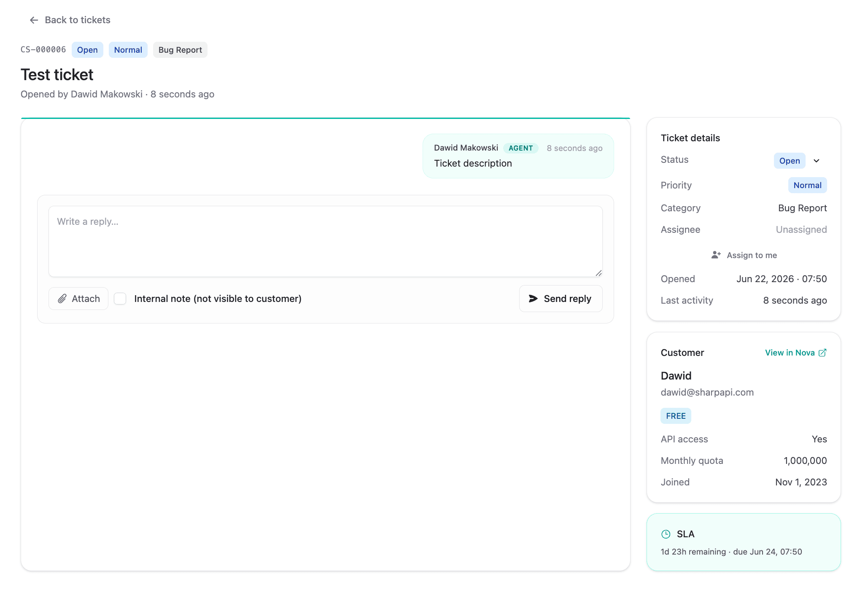Click the customer name Dawid
The image size is (868, 598).
[x=676, y=376]
